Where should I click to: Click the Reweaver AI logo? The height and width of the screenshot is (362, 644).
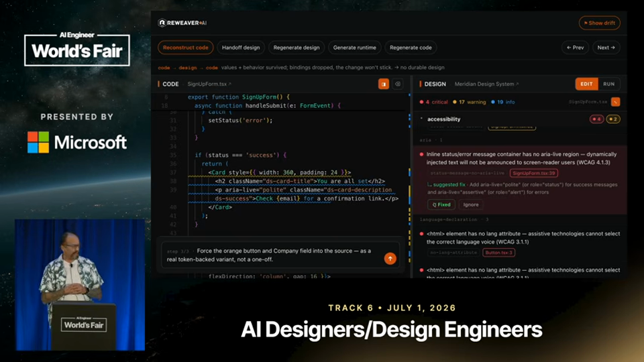[182, 23]
